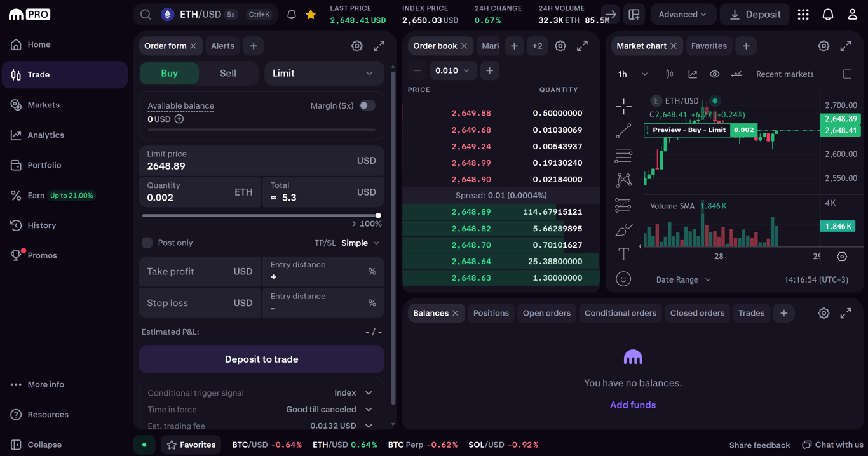Open Chat with us
868x456 pixels.
coord(833,445)
